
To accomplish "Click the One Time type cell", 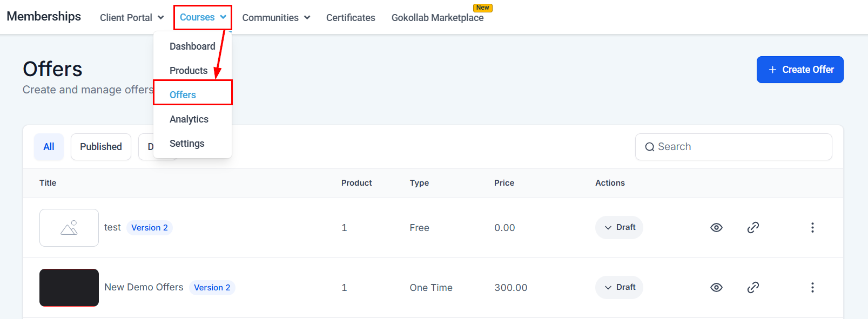I will [x=431, y=288].
